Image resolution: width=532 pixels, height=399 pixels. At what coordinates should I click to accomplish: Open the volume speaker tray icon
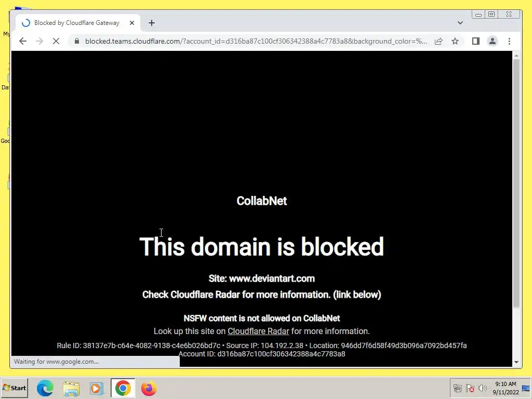482,388
